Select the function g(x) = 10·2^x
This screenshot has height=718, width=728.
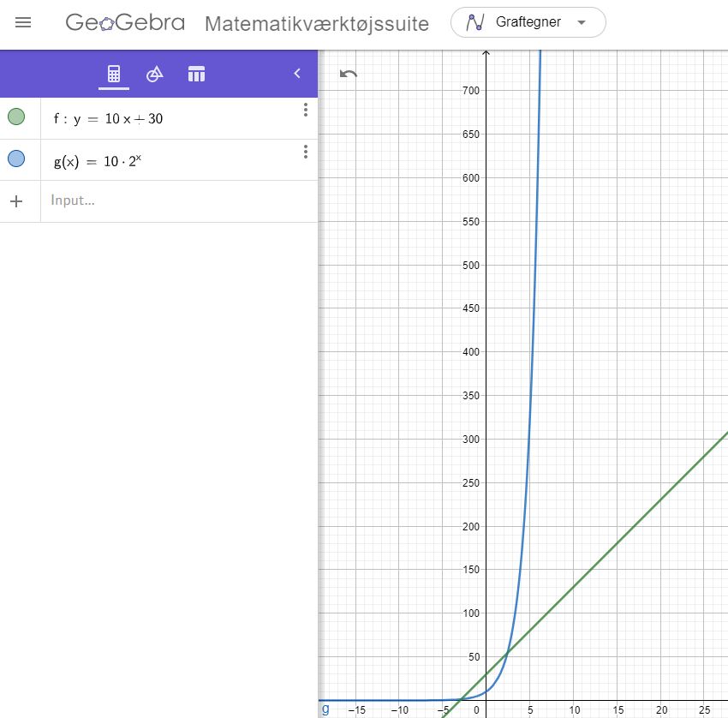point(98,161)
